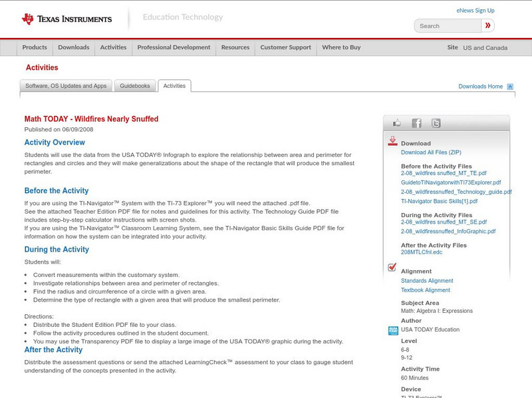Image resolution: width=532 pixels, height=398 pixels.
Task: Go to the Downloads Home link
Action: click(x=480, y=87)
